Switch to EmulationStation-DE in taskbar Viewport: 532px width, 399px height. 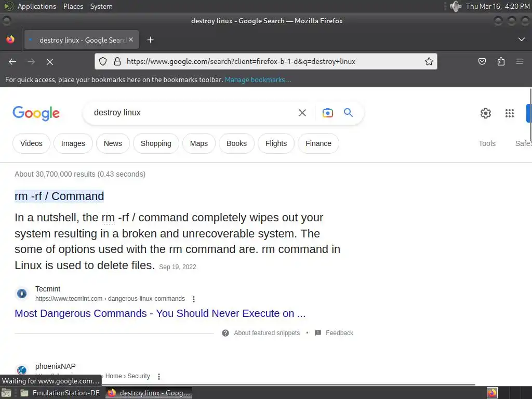tap(60, 393)
